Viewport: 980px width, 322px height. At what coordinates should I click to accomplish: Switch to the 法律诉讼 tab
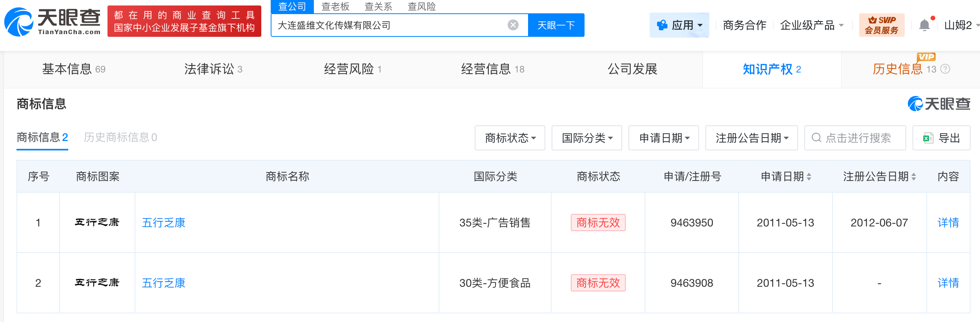[213, 69]
